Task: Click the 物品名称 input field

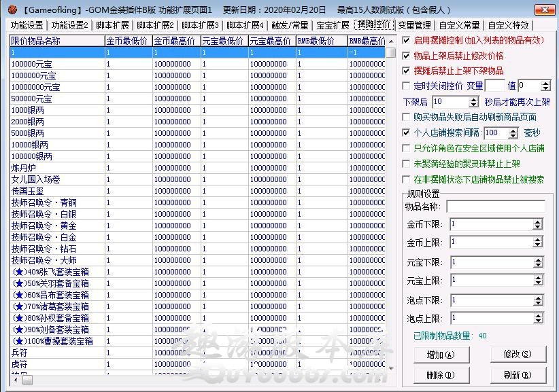Action: point(496,207)
